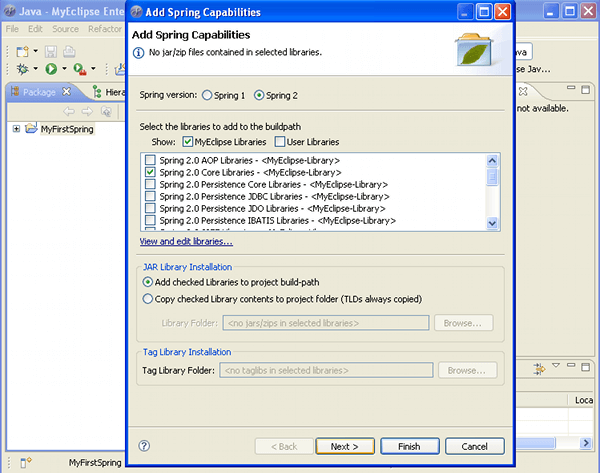
Task: Click the status bar fast view icon
Action: [26, 462]
